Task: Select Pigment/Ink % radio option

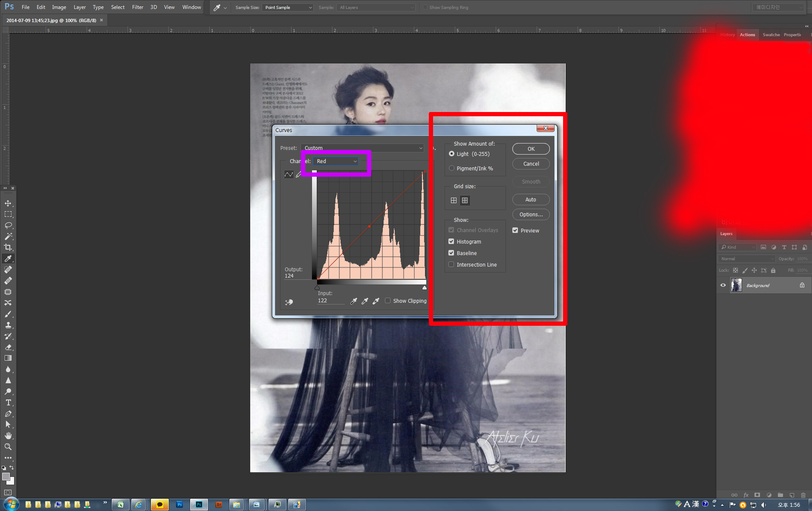Action: 452,168
